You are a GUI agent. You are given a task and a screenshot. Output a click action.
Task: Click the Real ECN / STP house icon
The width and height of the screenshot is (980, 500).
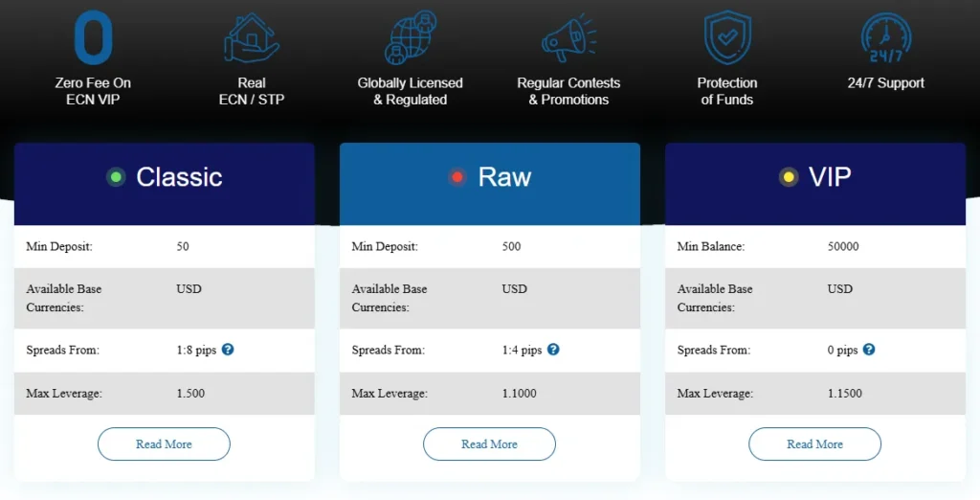click(251, 37)
